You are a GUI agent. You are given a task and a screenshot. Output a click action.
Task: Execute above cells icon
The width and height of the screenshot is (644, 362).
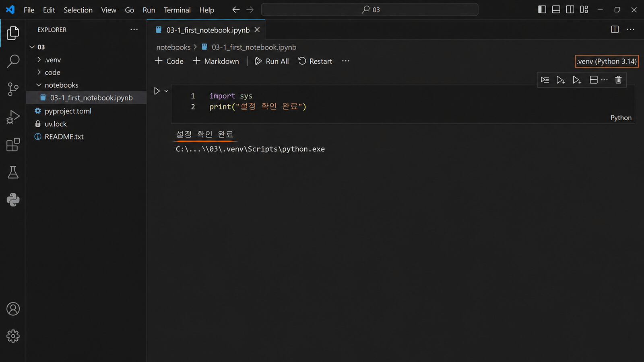(x=561, y=80)
